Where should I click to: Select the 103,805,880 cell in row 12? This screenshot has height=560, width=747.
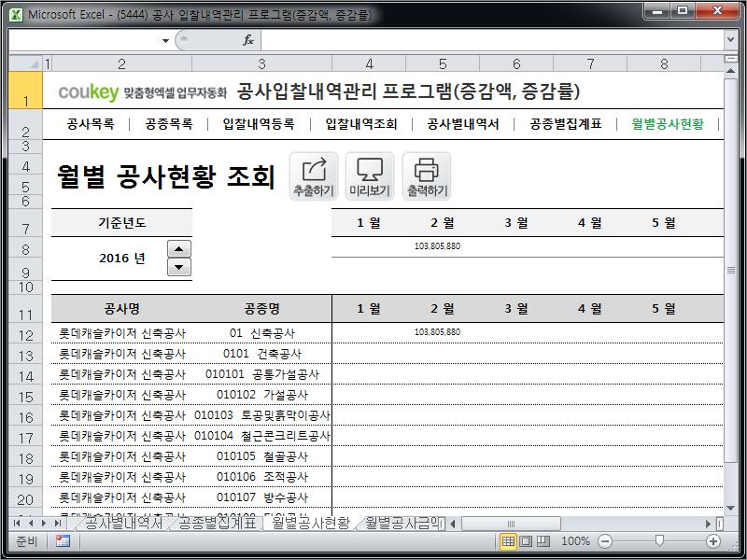[x=443, y=332]
